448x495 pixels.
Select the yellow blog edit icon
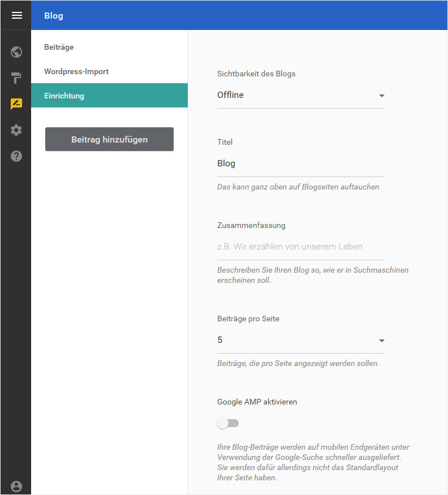coord(16,104)
